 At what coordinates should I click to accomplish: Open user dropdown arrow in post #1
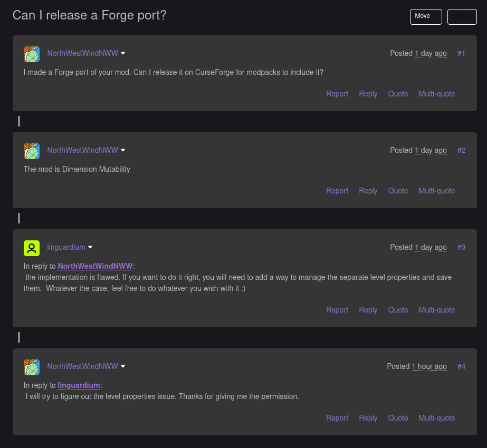(123, 53)
